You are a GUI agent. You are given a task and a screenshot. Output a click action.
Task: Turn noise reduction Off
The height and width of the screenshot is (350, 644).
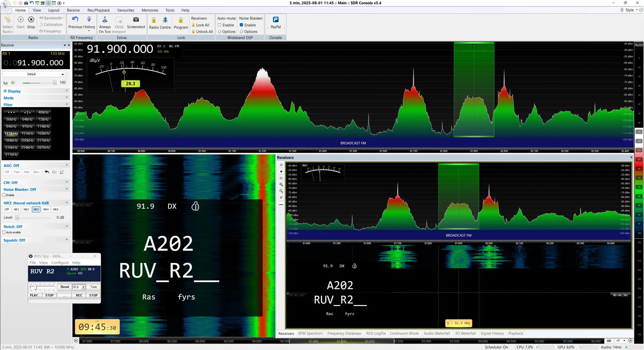coord(7,209)
